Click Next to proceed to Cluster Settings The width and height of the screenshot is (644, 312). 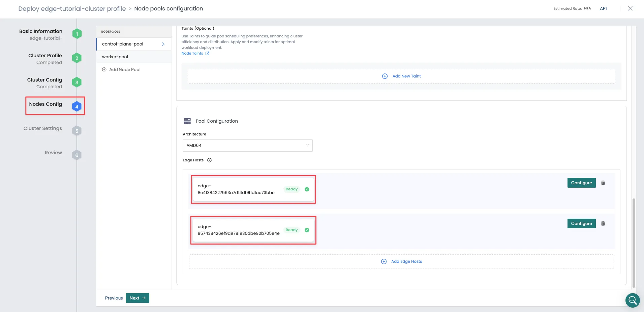(137, 298)
